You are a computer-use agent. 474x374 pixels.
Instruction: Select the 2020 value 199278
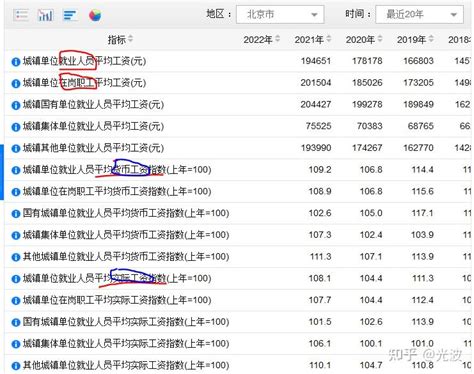coord(367,104)
